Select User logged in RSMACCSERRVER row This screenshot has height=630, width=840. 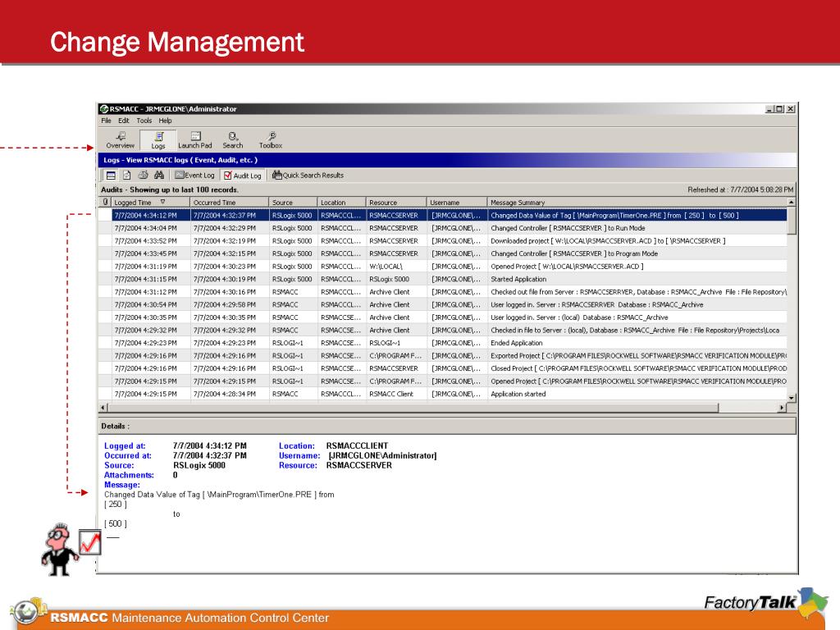pyautogui.click(x=442, y=305)
